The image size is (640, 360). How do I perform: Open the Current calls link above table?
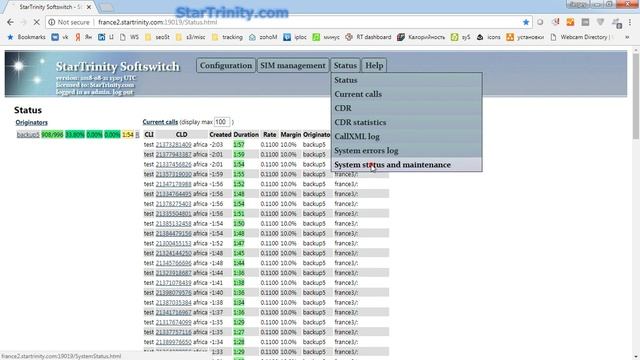[160, 122]
